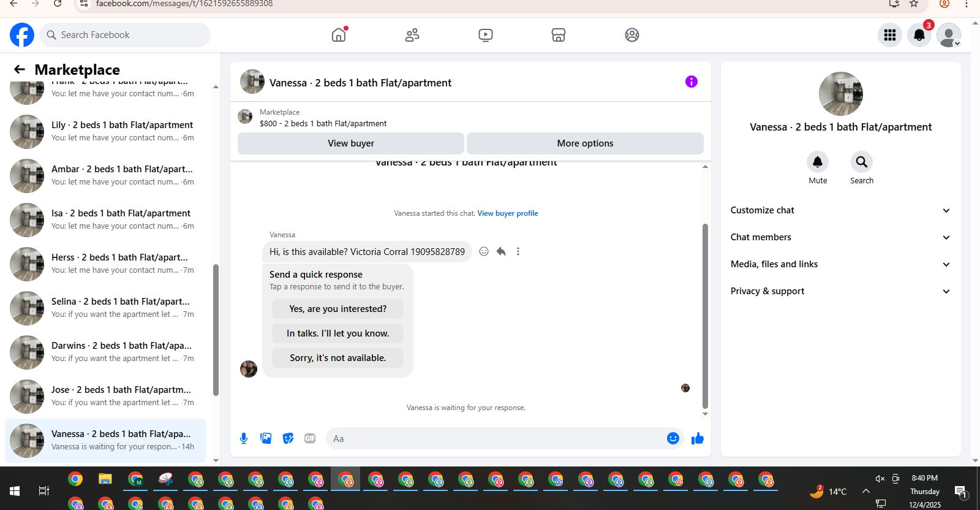Open the clock showing 8:40 PM
Viewport: 980px width, 510px height.
pyautogui.click(x=925, y=478)
